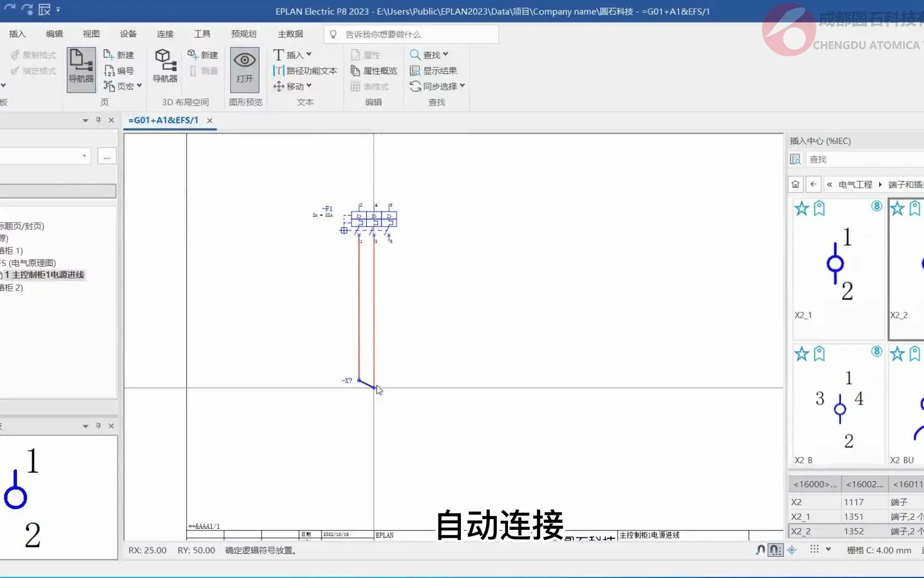Pin the page navigator panel

click(x=98, y=120)
